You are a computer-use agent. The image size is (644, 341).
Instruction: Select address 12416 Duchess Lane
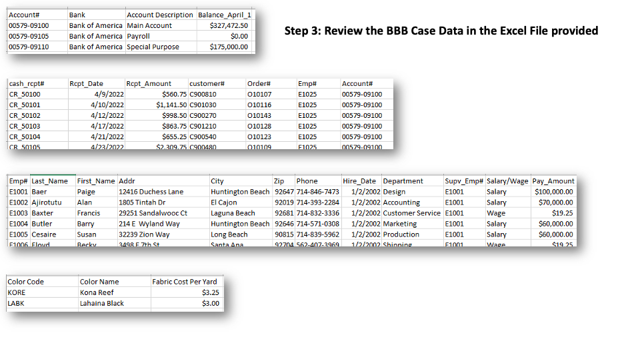point(151,192)
